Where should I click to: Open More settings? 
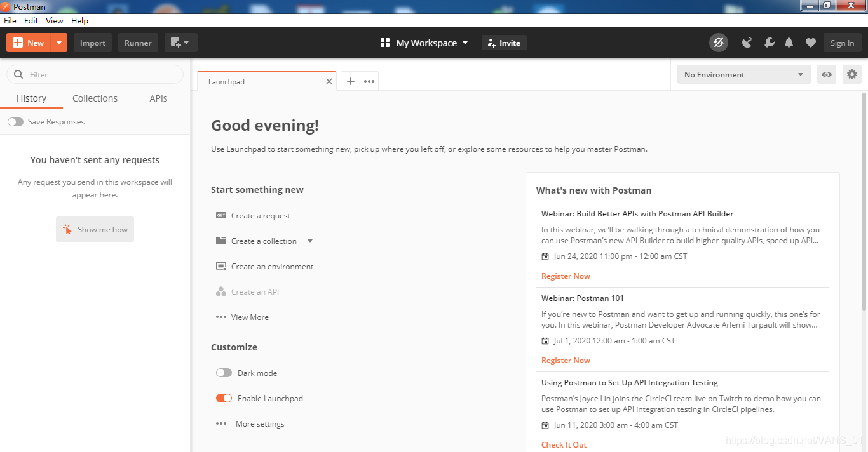click(x=260, y=424)
